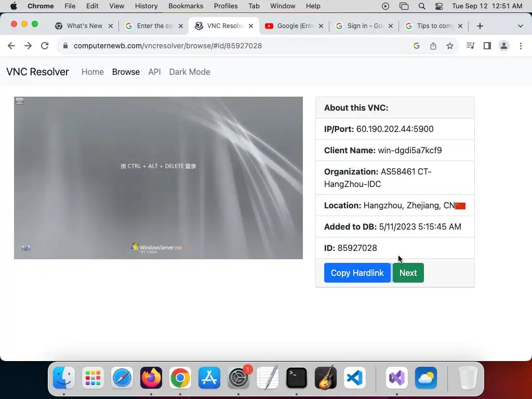Click the Copy Hardlink button

coord(357,273)
